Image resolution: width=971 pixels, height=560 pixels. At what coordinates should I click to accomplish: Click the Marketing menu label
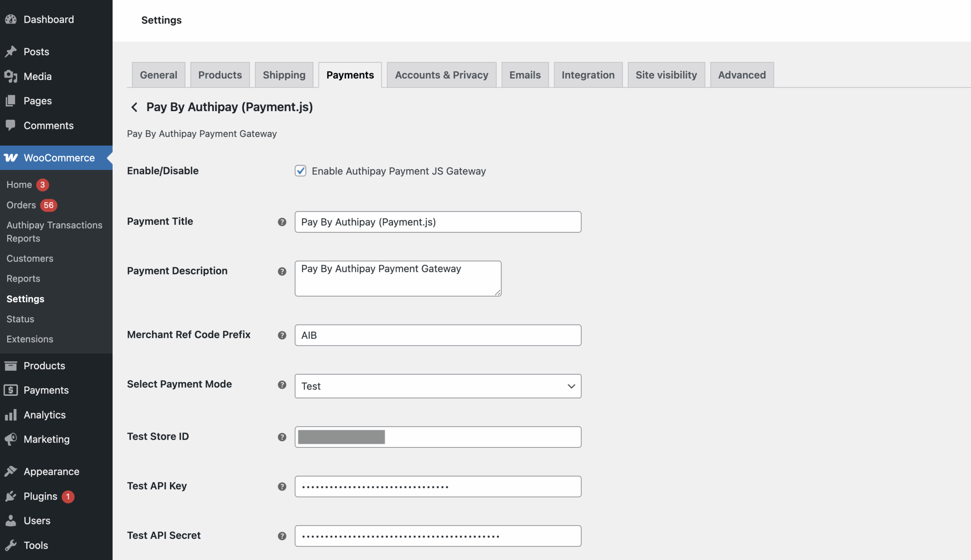pyautogui.click(x=47, y=439)
